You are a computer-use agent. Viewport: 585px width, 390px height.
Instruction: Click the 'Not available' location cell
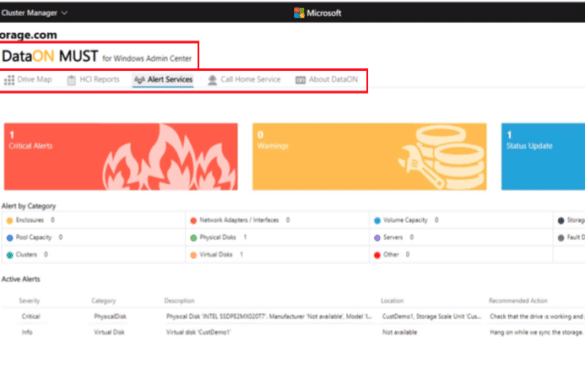point(400,332)
